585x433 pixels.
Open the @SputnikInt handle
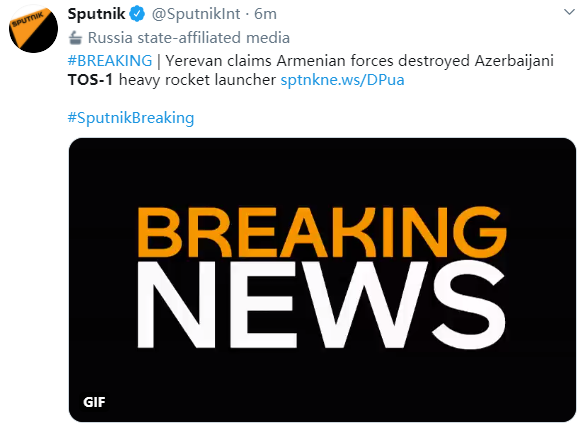click(196, 14)
